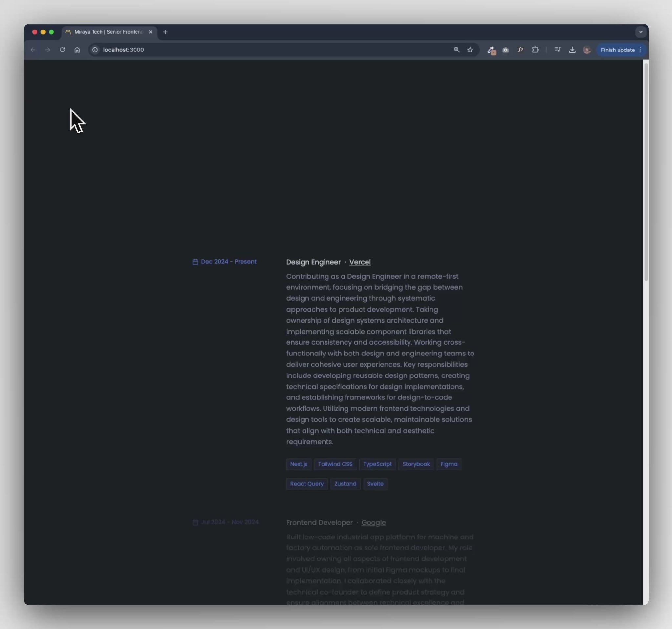Open the three-dot menu beside Finish update
Viewport: 672px width, 629px height.
(640, 50)
